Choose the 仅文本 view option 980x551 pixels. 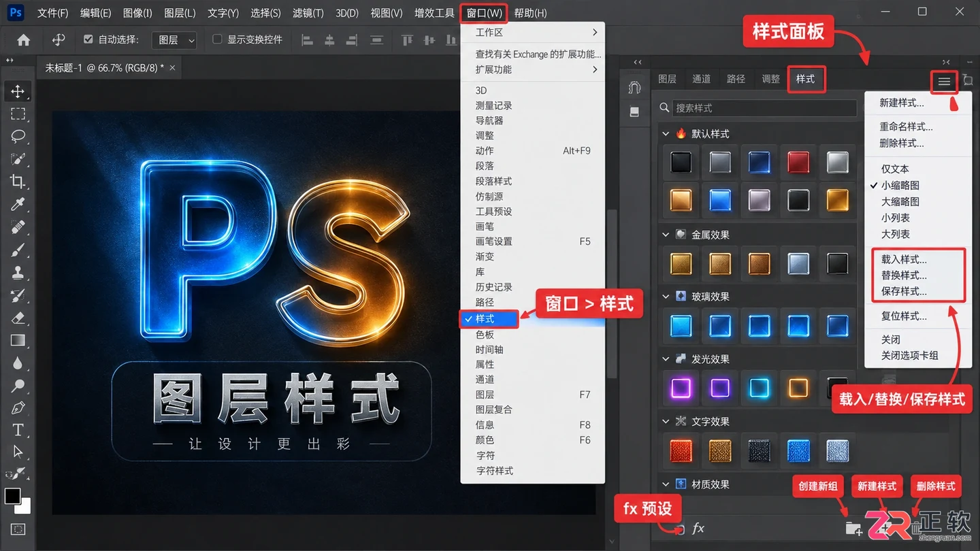point(895,169)
